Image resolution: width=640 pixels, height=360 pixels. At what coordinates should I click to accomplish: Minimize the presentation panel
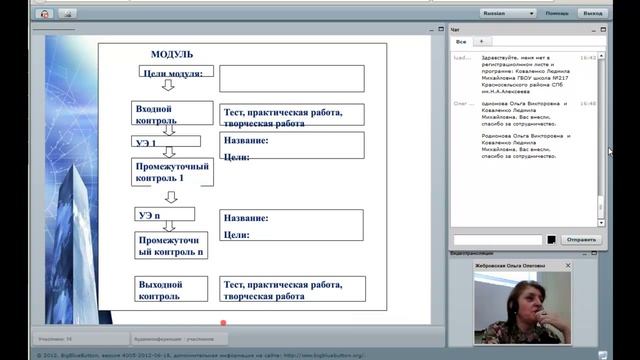click(x=431, y=30)
